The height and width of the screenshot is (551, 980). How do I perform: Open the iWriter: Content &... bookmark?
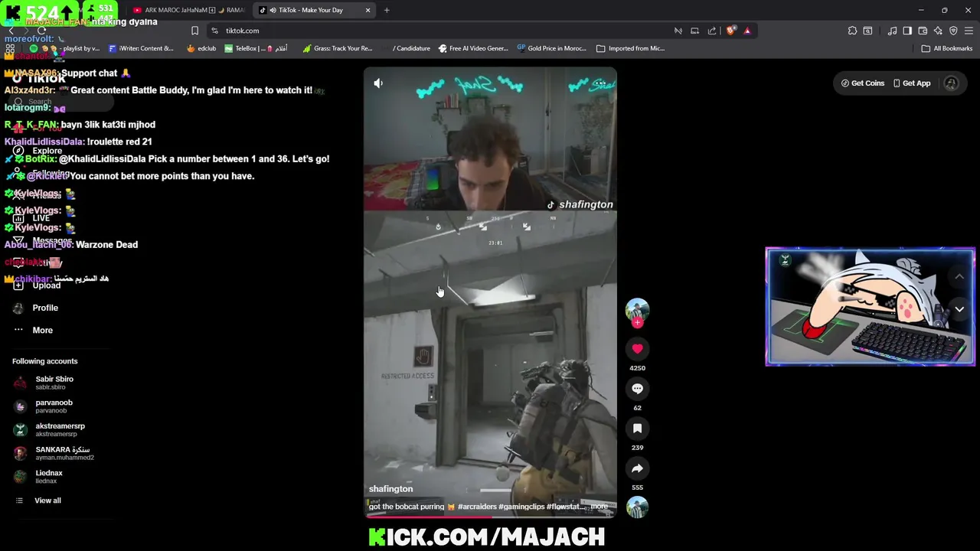pos(141,48)
